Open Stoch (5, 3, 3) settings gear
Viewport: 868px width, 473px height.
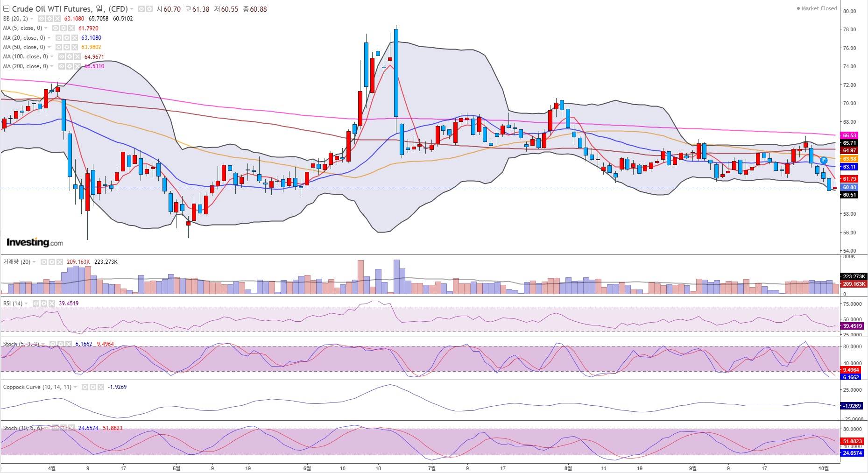tap(61, 344)
